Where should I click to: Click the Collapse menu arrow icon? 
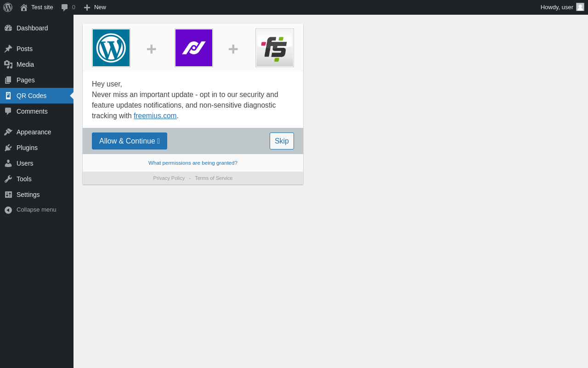[8, 210]
